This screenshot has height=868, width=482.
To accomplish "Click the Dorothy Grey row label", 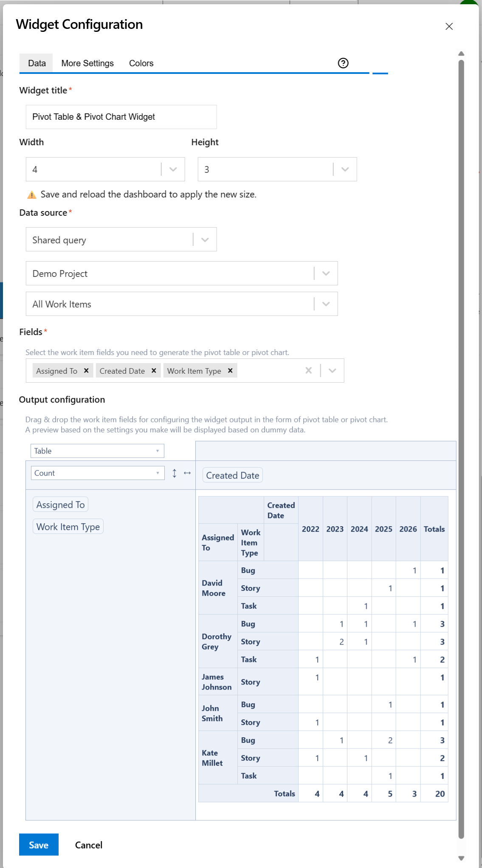I will coord(218,642).
